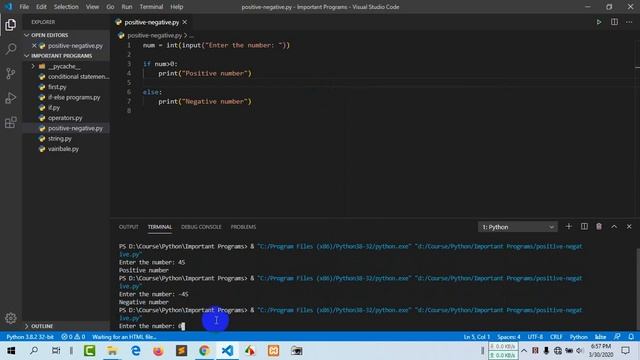Open the Run menu
Viewport: 640px width, 360px height.
127,7
